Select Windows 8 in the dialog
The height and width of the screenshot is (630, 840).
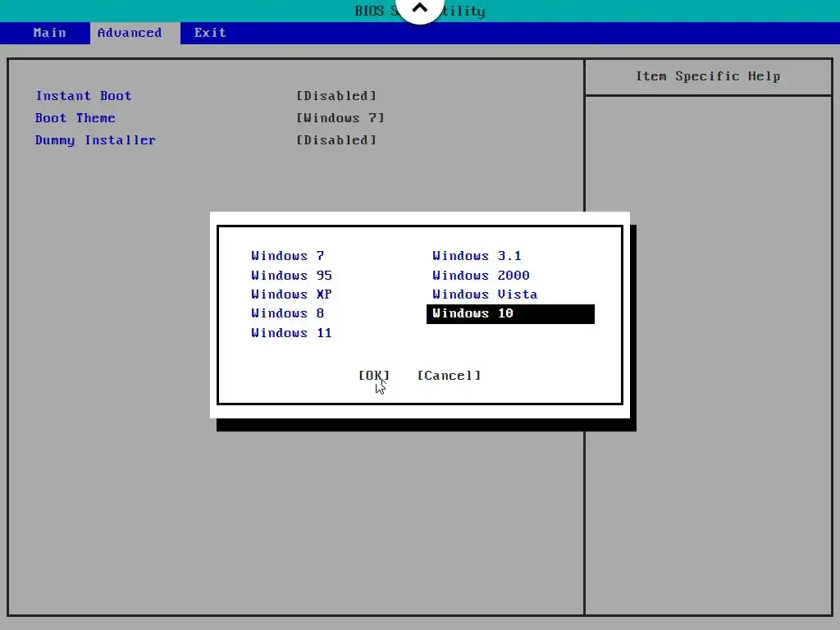[288, 313]
